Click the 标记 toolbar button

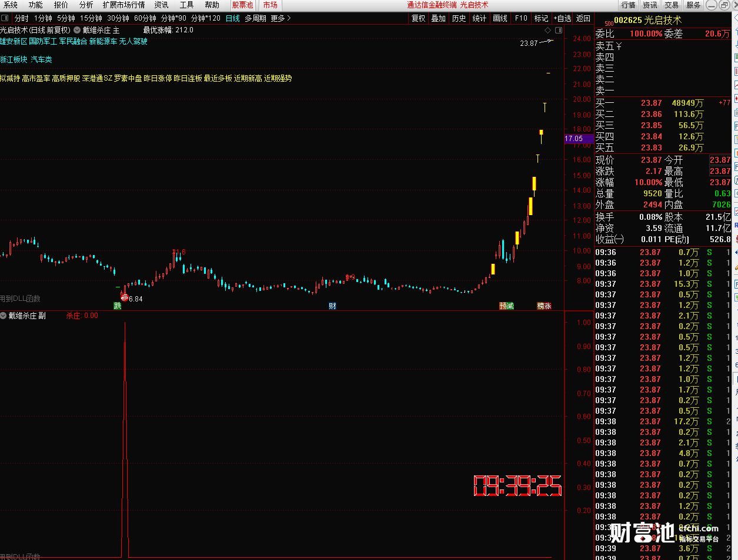(541, 18)
